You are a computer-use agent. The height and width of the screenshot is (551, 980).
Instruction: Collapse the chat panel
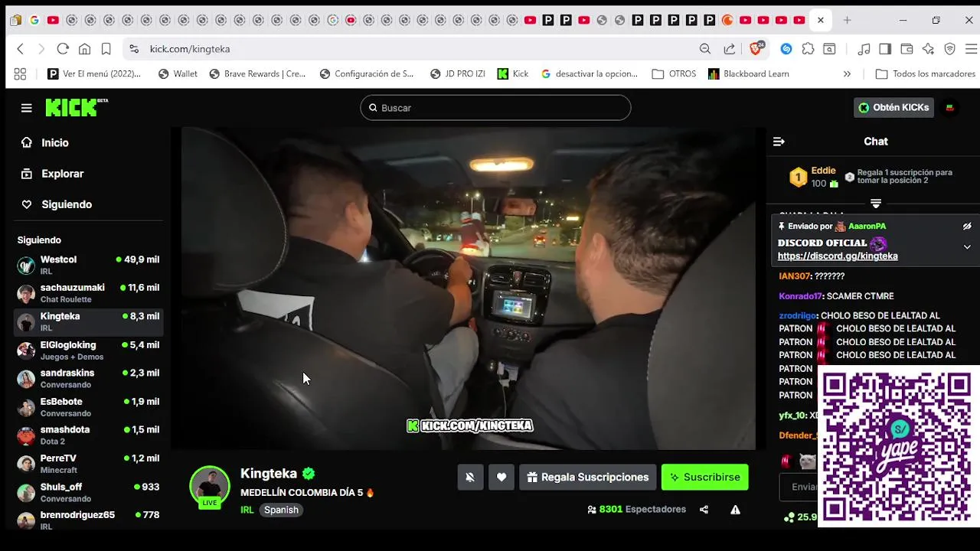[779, 142]
